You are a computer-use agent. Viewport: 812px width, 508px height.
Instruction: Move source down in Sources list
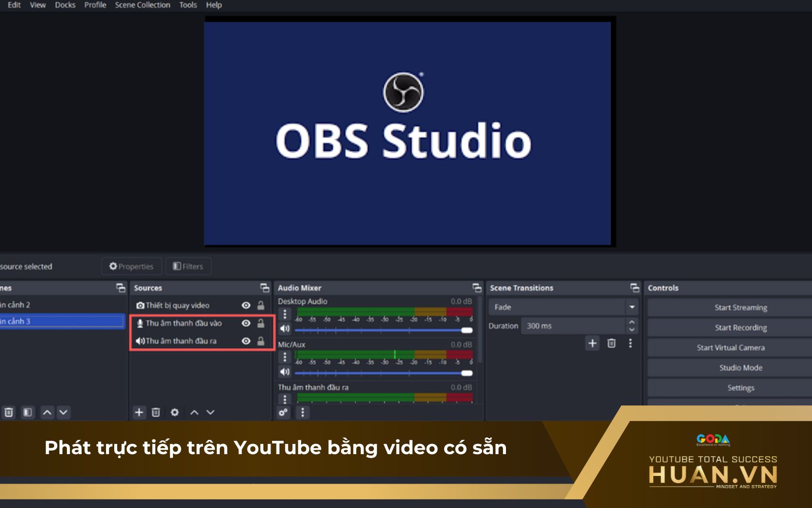pyautogui.click(x=211, y=412)
